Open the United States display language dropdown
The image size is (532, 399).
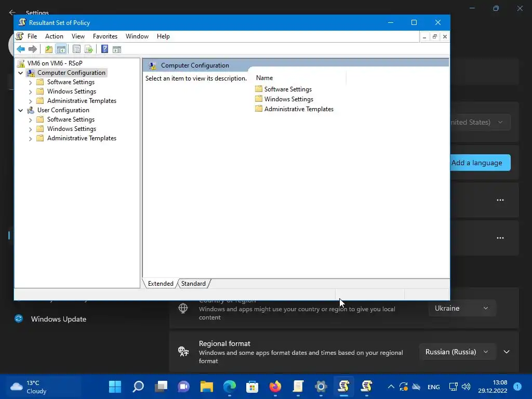(x=480, y=122)
